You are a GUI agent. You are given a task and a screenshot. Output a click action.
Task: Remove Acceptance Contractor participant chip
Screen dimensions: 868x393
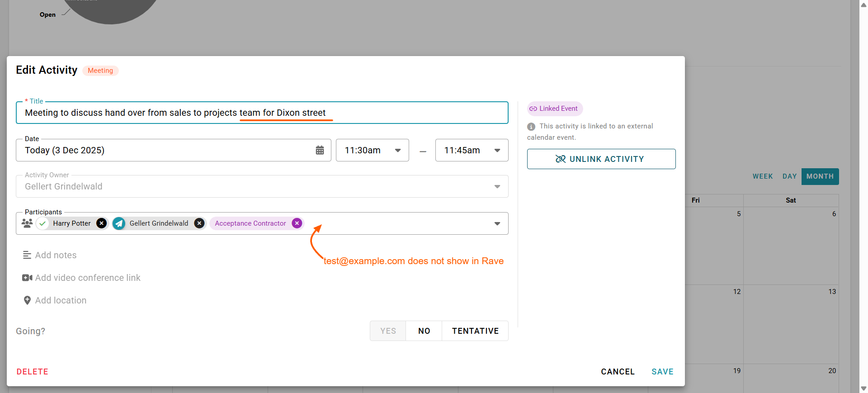click(x=297, y=223)
